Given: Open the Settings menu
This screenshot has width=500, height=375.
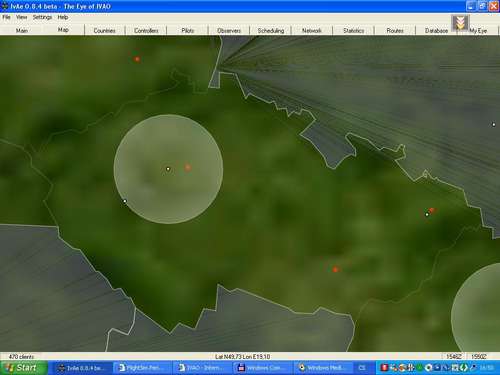Looking at the screenshot, I should pos(42,17).
